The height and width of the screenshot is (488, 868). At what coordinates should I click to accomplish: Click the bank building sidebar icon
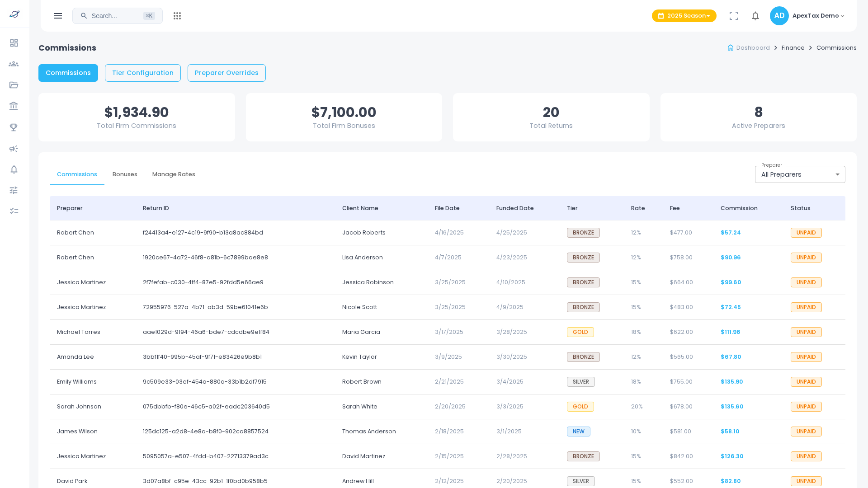pos(14,106)
